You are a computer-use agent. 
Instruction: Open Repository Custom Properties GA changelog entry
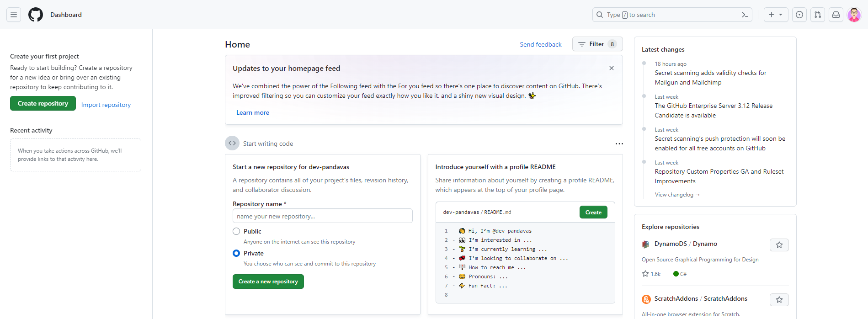(x=719, y=176)
